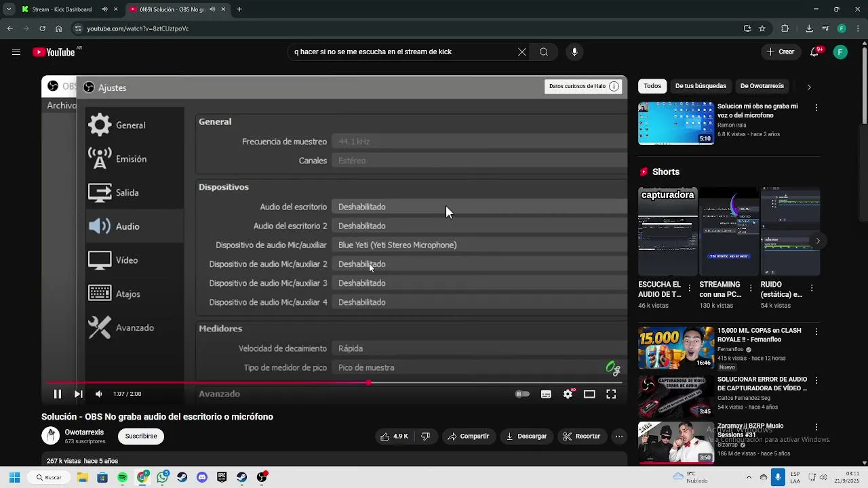Mute audio on Kick Dashboard tab
Screen dimensions: 868x488
coord(104,9)
